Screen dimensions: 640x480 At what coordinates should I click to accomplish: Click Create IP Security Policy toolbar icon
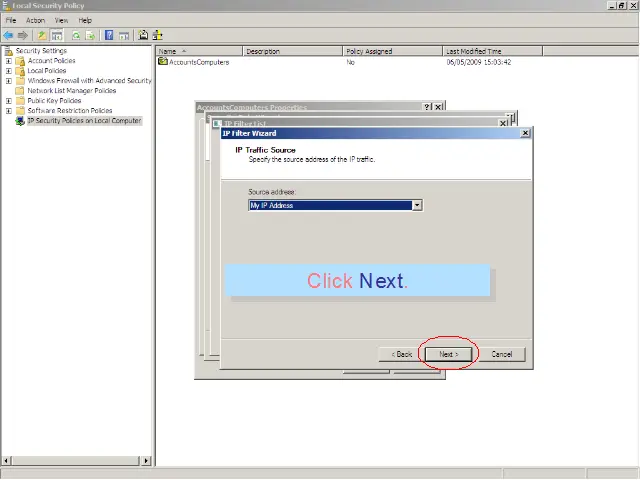click(x=143, y=35)
